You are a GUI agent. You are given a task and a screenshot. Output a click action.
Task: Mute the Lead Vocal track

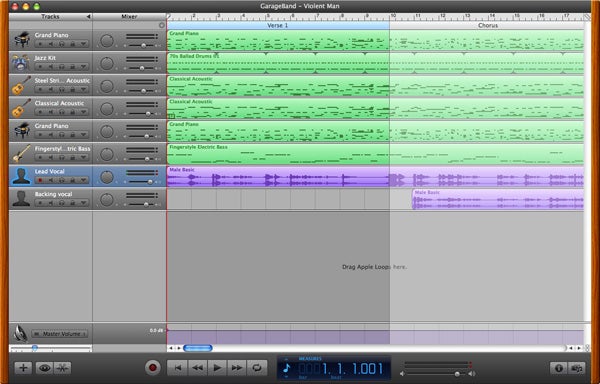point(51,180)
